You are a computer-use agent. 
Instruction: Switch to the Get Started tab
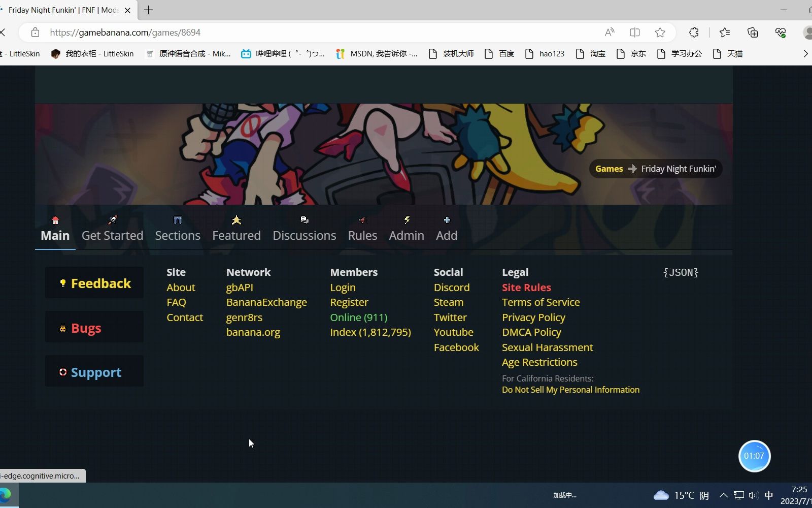112,235
